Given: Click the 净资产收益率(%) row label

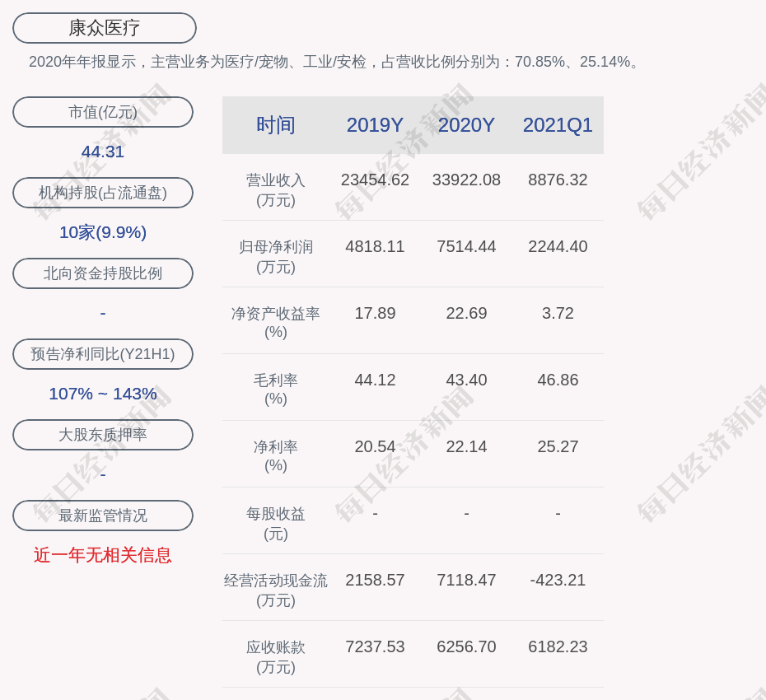Looking at the screenshot, I should (x=276, y=322).
